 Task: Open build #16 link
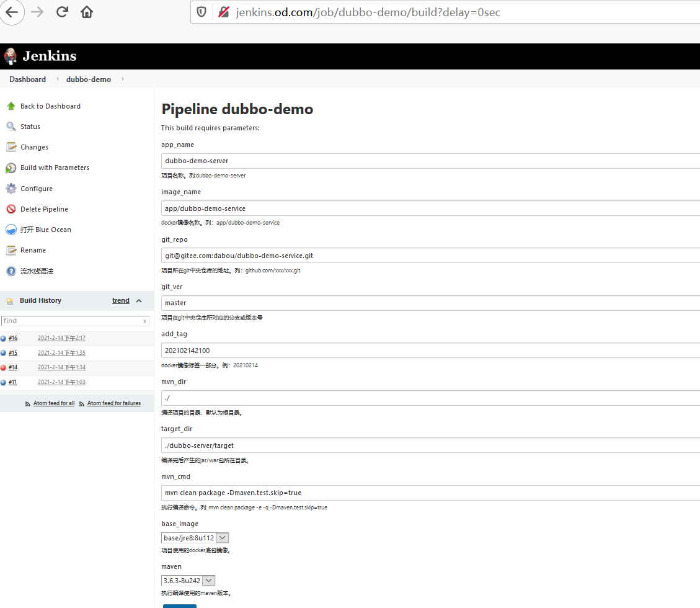[13, 338]
